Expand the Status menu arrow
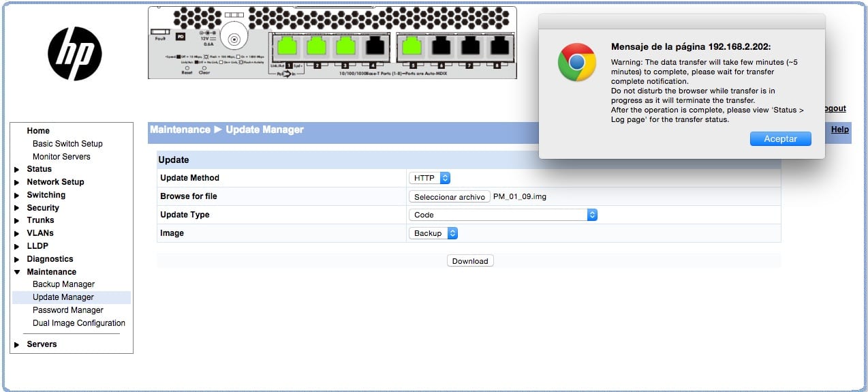The image size is (868, 392). coord(17,169)
